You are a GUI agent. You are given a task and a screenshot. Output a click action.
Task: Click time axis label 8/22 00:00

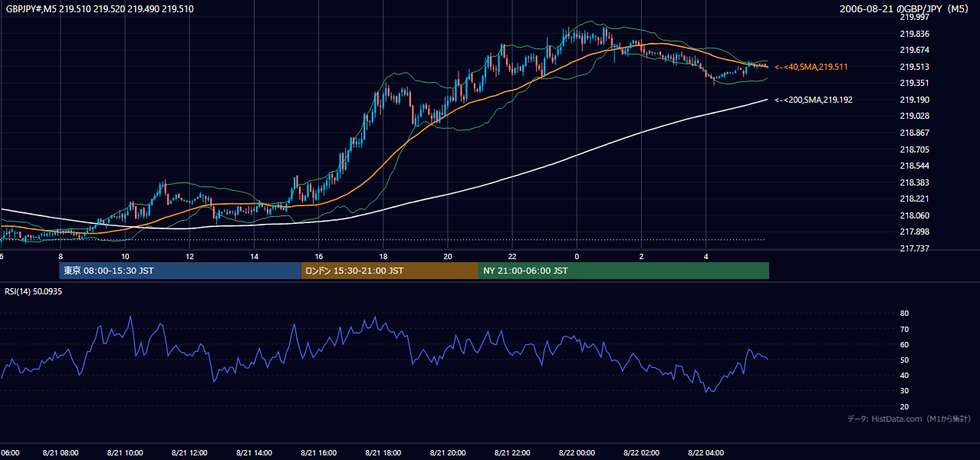pyautogui.click(x=577, y=453)
